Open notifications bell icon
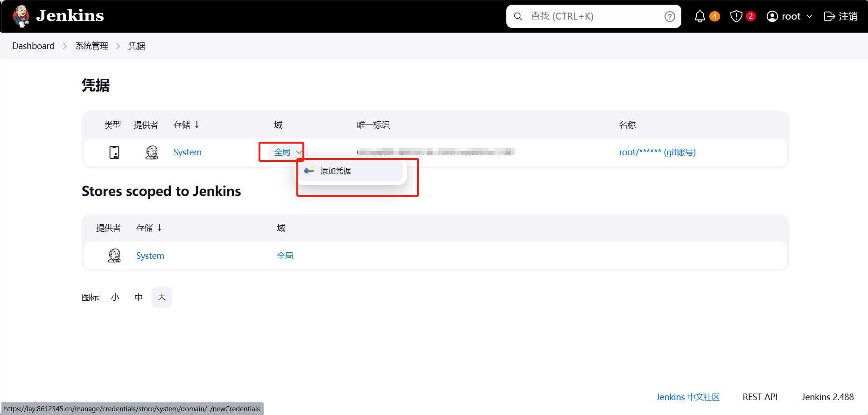 point(700,16)
